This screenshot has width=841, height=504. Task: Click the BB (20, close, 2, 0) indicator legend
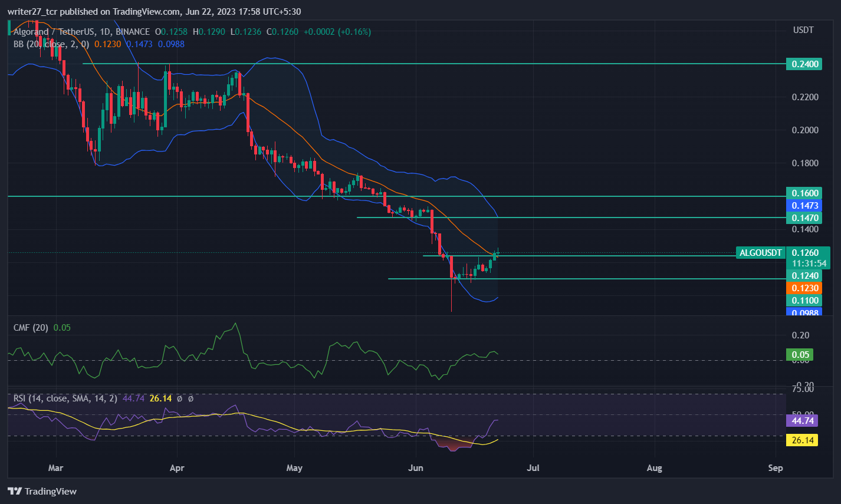coord(51,44)
